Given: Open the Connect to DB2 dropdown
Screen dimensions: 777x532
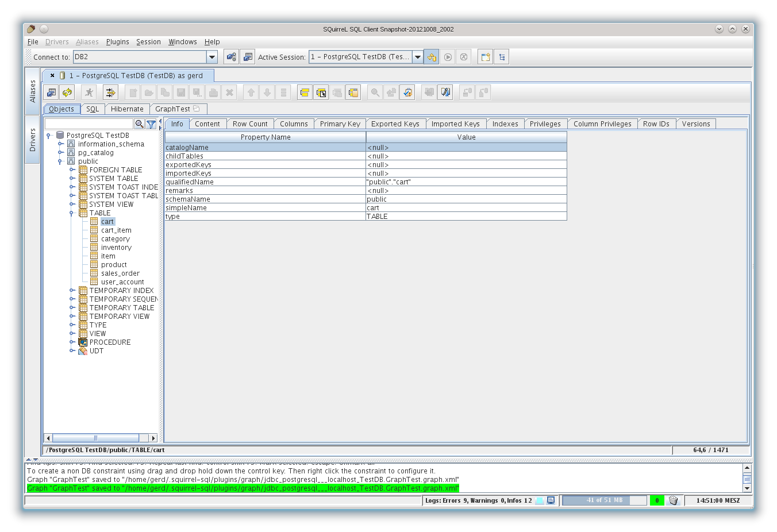Looking at the screenshot, I should coord(212,56).
